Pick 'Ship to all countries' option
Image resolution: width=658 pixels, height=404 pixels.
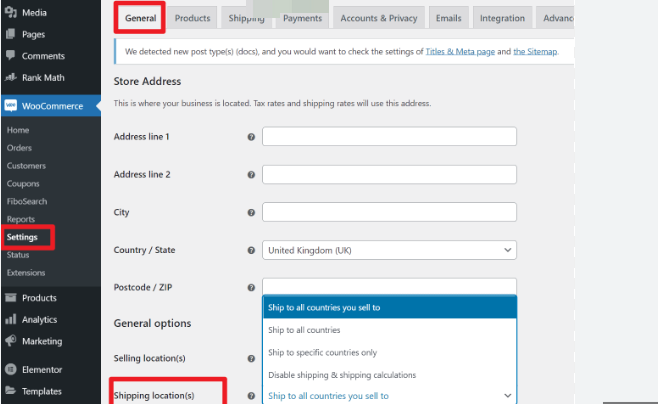[305, 330]
